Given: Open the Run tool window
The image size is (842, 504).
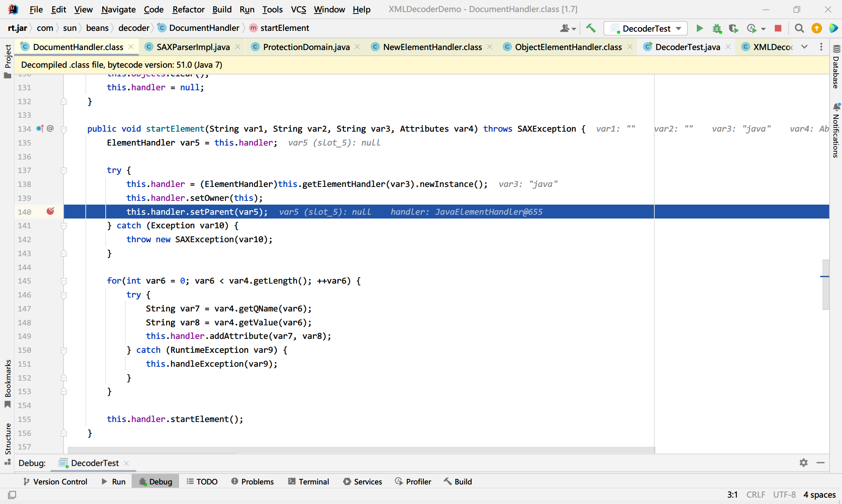Looking at the screenshot, I should tap(113, 481).
